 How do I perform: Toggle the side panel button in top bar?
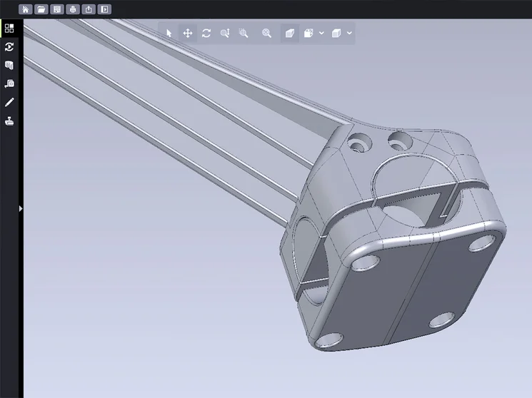coord(104,10)
